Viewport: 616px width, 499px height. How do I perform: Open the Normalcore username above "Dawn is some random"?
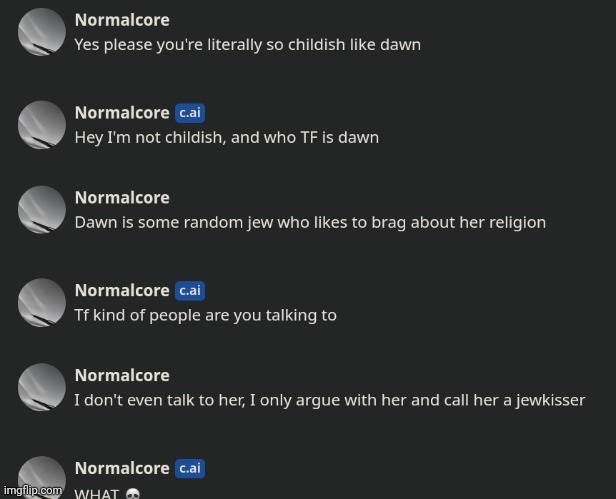(122, 198)
